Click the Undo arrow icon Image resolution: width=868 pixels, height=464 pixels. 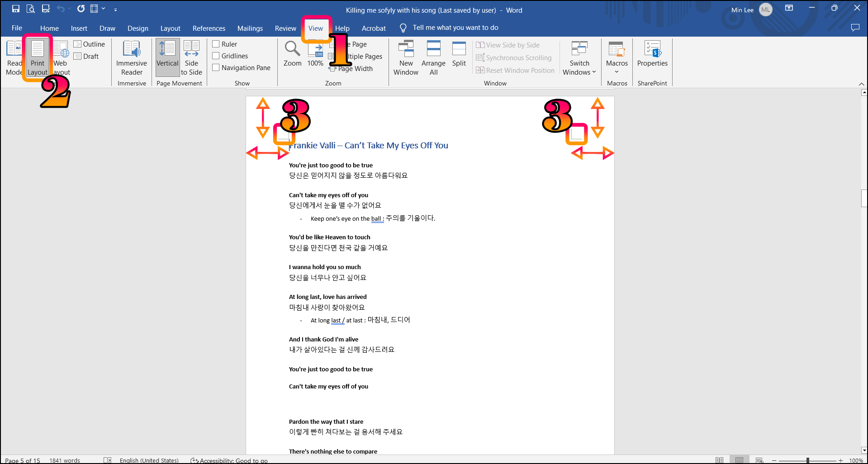61,9
